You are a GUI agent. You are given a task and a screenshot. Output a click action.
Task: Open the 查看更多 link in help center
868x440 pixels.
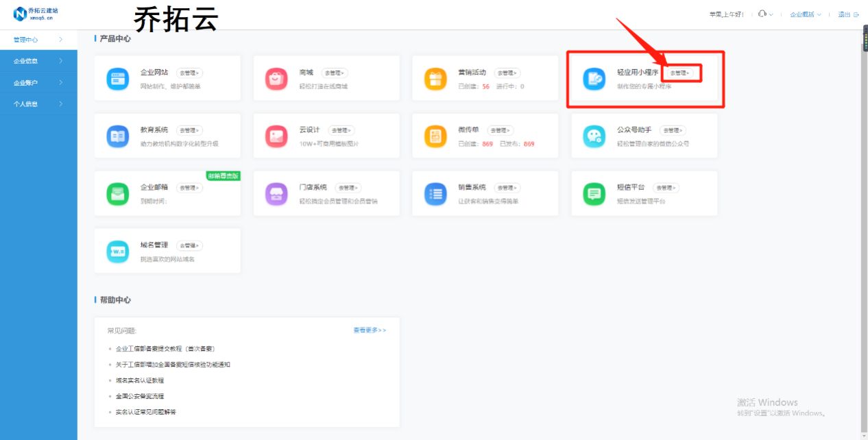(x=369, y=330)
